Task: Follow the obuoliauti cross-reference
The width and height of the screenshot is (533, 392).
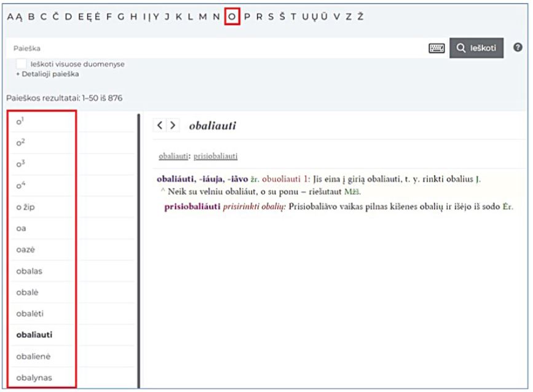Action: (x=283, y=179)
